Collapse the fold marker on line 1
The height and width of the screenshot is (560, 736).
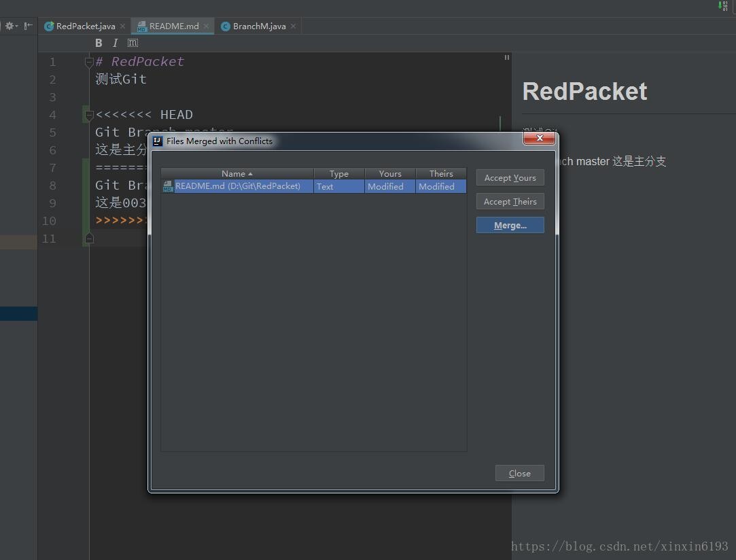88,62
